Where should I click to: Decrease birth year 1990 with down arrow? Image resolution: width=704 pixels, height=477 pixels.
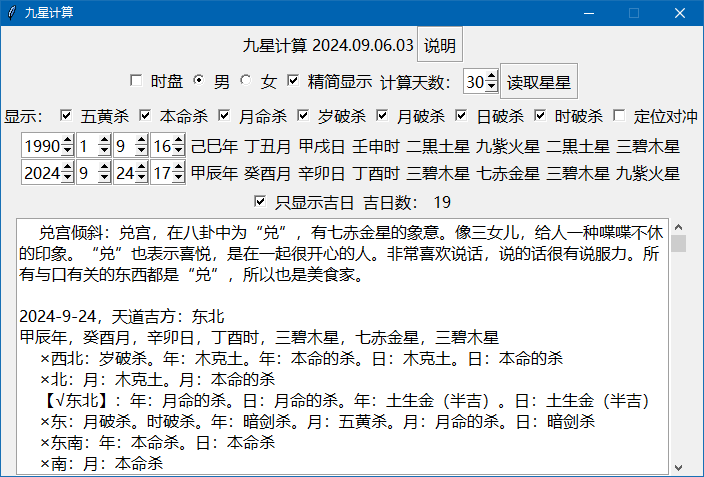click(67, 150)
